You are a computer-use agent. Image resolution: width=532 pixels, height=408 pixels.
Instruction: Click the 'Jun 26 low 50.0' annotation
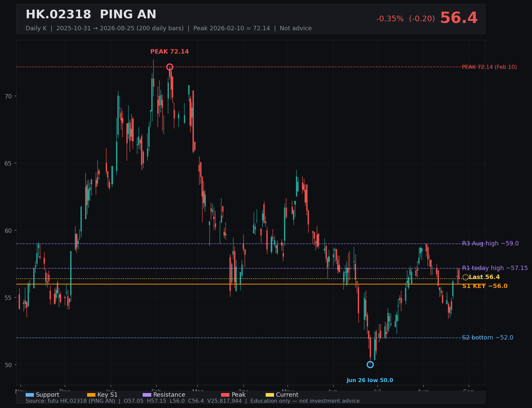point(370,380)
